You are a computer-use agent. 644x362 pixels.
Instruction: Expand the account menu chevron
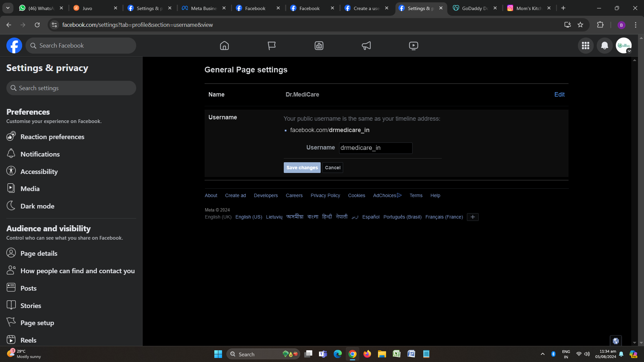[x=629, y=51]
